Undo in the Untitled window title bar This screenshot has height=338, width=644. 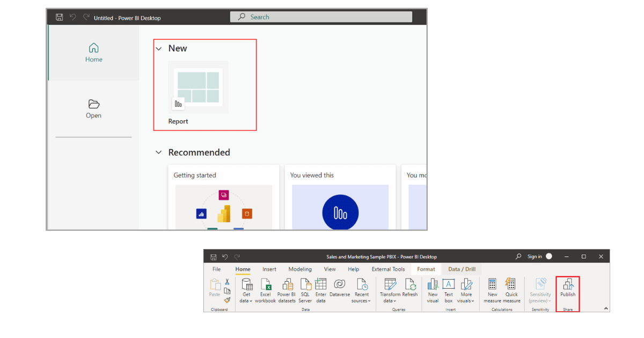(72, 18)
